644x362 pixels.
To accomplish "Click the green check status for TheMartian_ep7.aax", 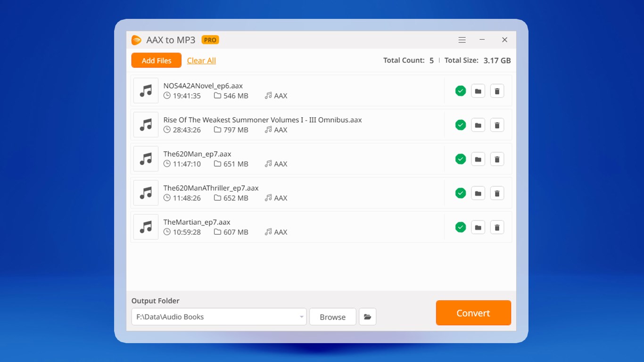I will [461, 227].
